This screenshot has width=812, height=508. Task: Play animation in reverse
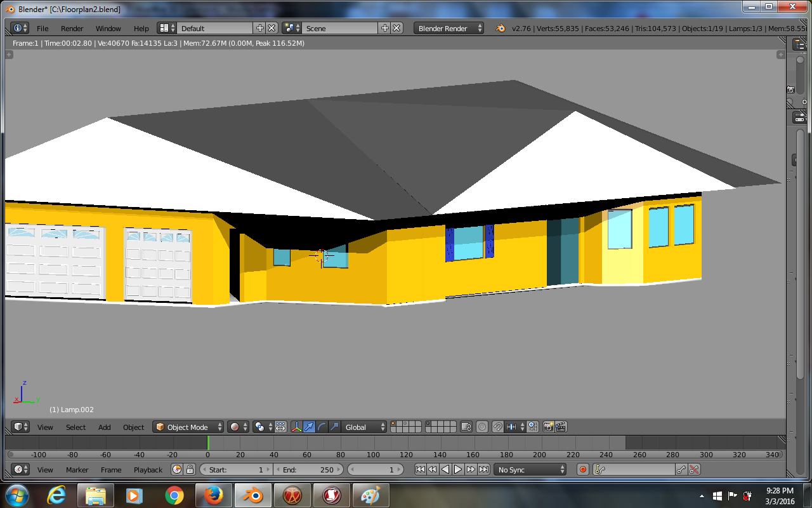[x=445, y=469]
